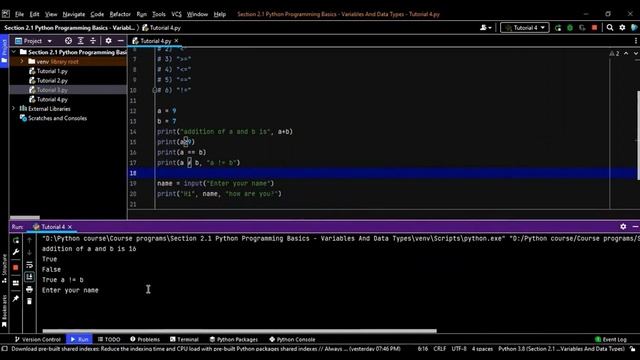This screenshot has height=360, width=640.
Task: Click the layout icon in Run panel
Action: 16,283
